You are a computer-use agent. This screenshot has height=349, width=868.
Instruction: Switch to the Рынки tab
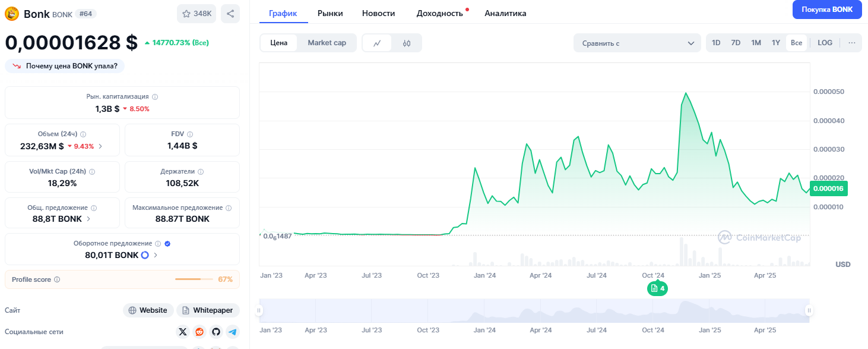pos(330,13)
